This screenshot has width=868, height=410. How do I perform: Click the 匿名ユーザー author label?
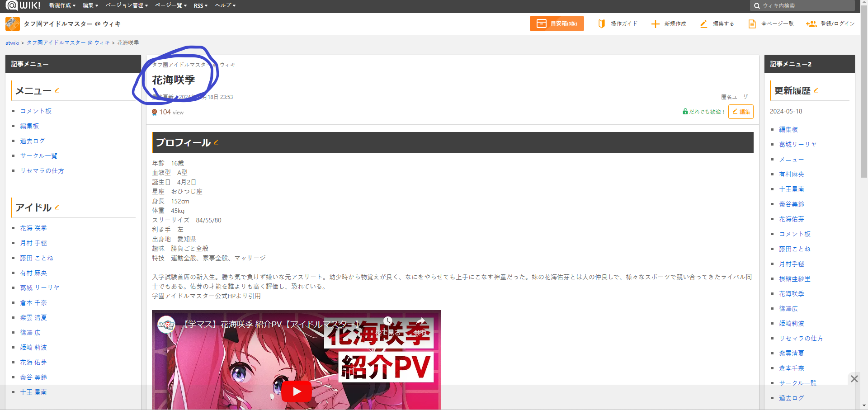tap(737, 97)
